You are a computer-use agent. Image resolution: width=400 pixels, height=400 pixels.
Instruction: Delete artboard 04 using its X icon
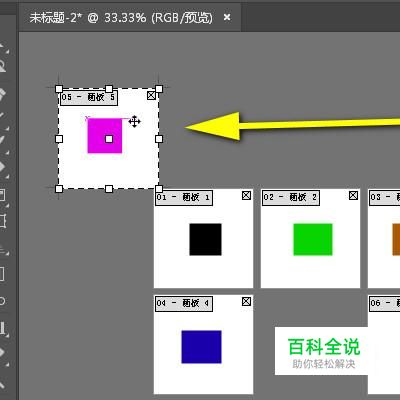(246, 302)
